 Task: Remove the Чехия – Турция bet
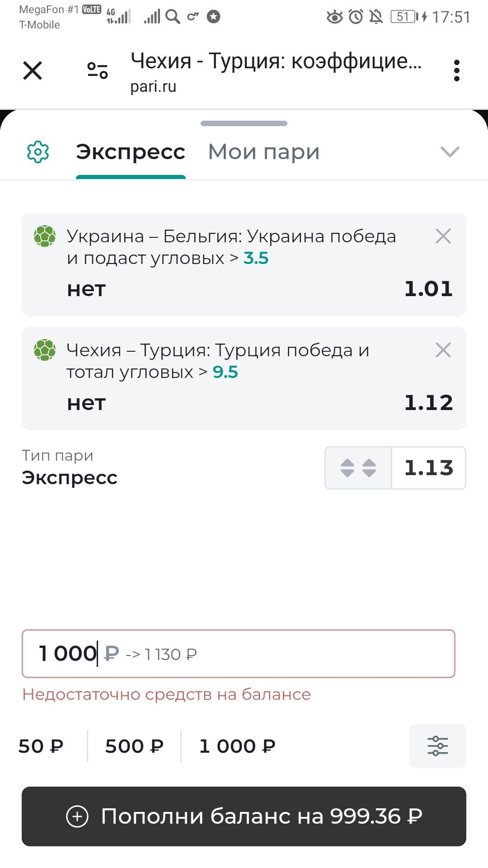click(443, 350)
